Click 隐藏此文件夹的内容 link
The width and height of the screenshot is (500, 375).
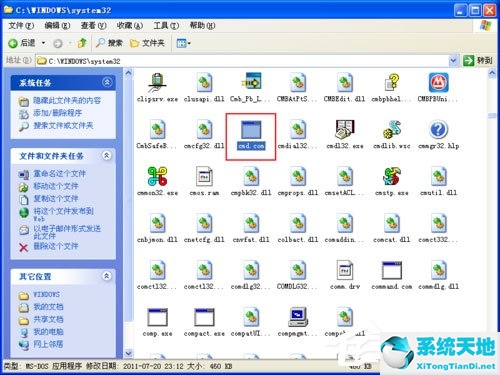click(67, 100)
